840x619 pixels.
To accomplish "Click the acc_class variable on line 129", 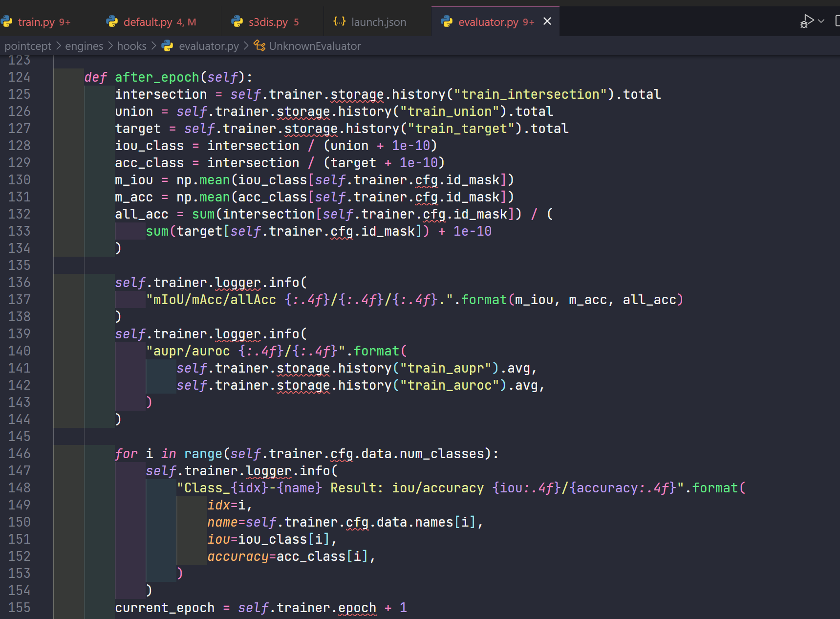I will click(x=150, y=163).
